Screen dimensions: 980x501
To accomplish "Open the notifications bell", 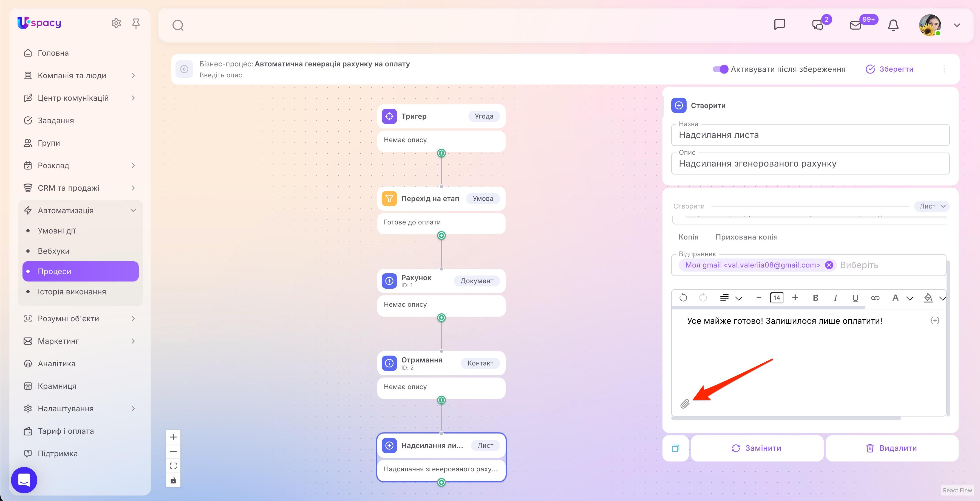I will (893, 25).
